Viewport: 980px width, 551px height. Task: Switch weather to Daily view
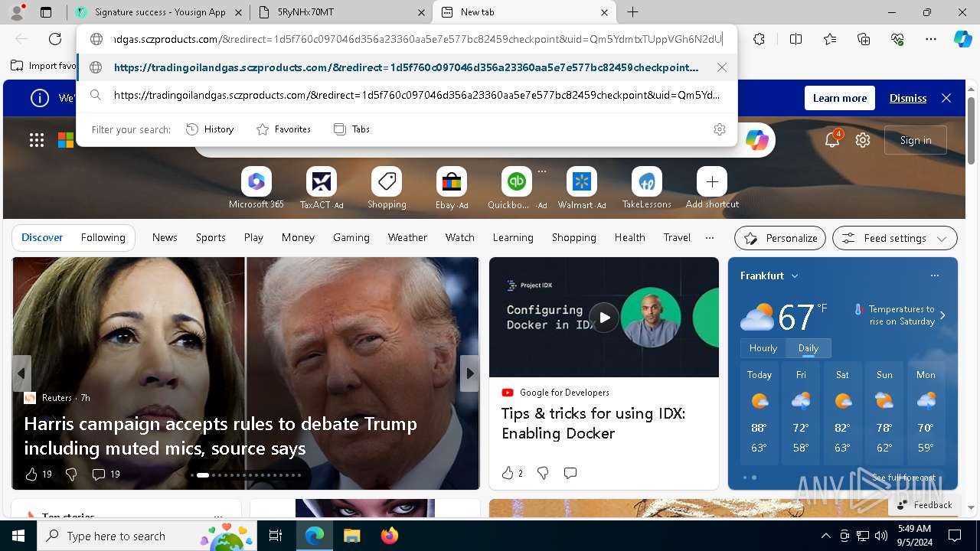(808, 348)
